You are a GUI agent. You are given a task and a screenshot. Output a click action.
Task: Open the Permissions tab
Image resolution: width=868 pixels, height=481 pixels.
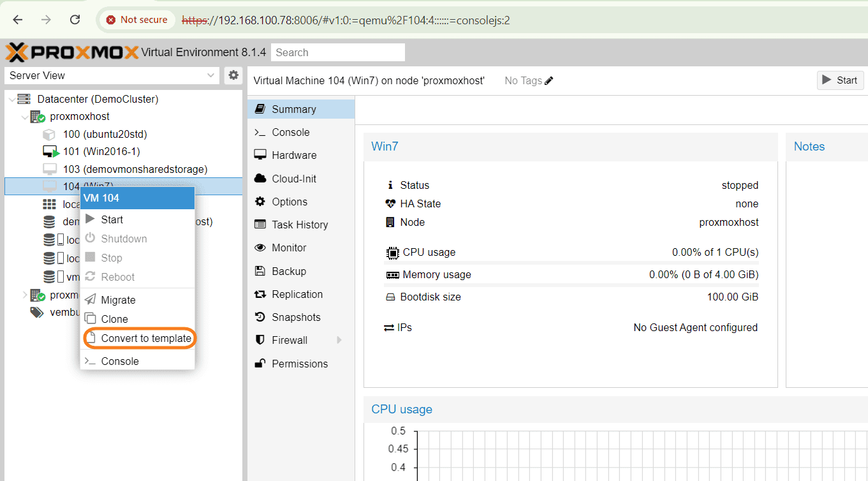(301, 364)
